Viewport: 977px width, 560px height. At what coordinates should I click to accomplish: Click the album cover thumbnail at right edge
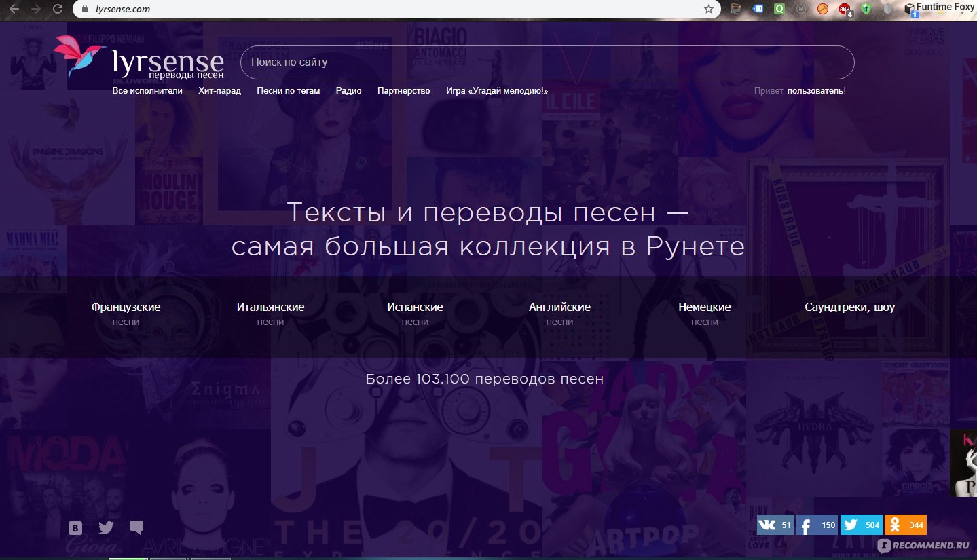(x=963, y=463)
